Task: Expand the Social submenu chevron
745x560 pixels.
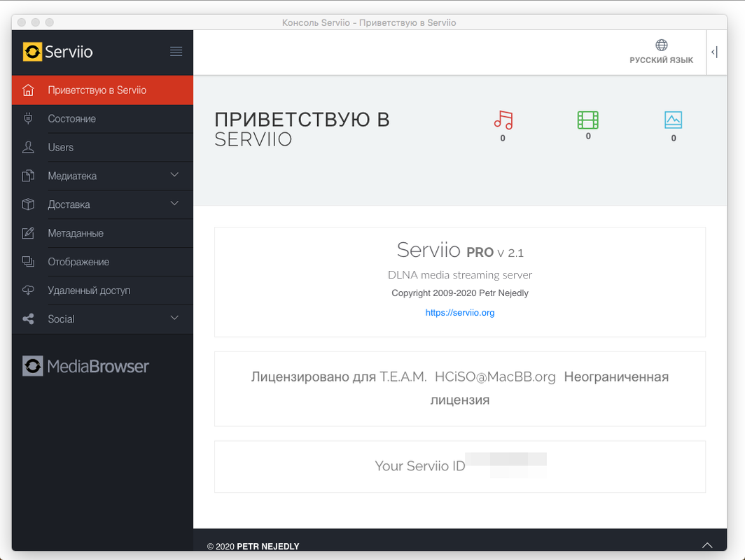Action: point(174,318)
